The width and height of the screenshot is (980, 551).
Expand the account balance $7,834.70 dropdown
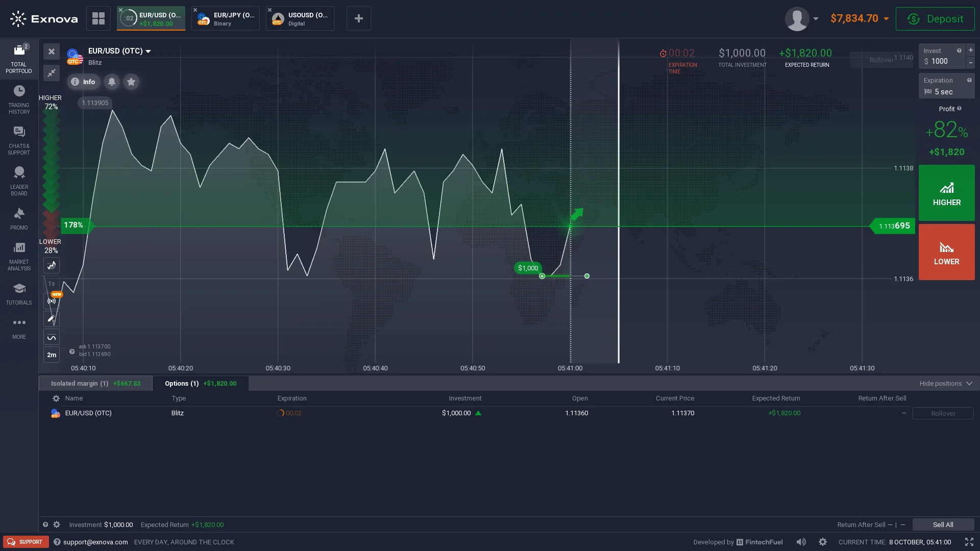tap(860, 18)
